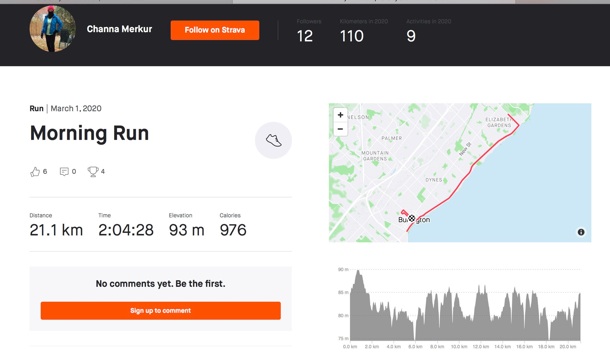Zoom in on the route map
The height and width of the screenshot is (363, 610).
pos(340,115)
